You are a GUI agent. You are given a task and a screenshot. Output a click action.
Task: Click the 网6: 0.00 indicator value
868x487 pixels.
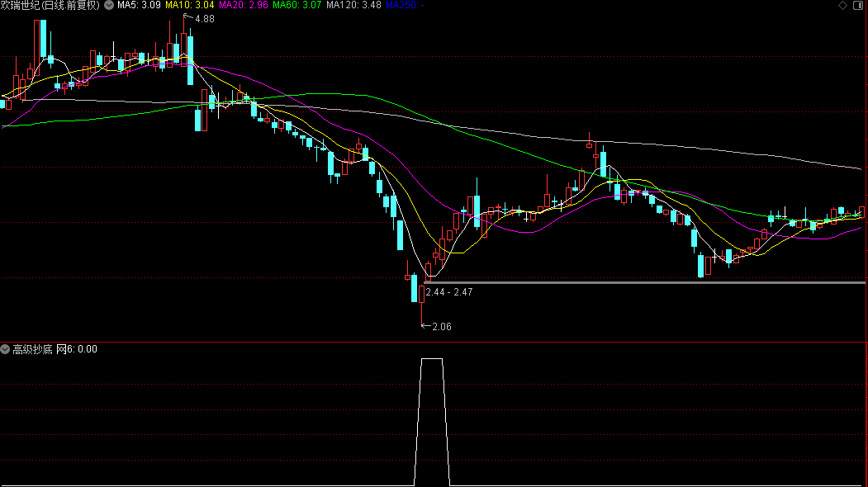tap(76, 349)
